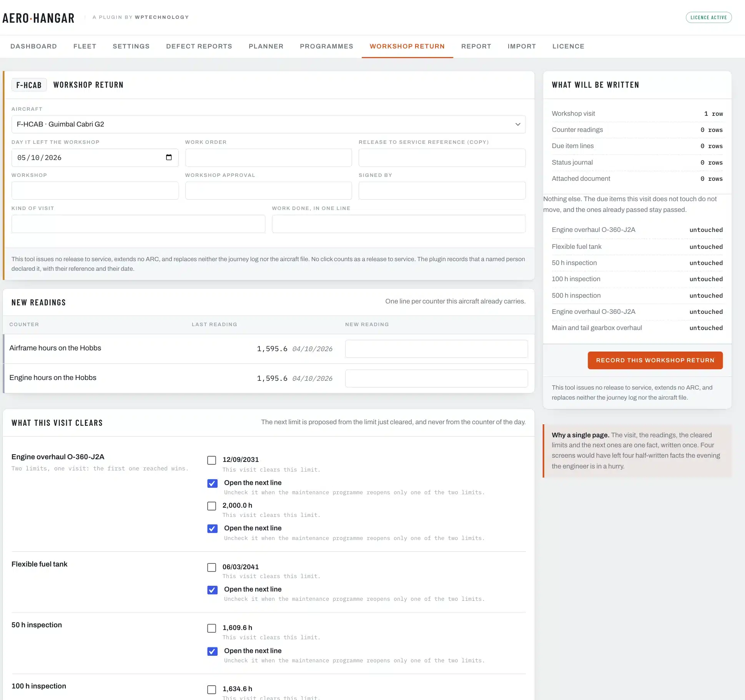Uncheck Open the next line for Flexible fuel tank
The height and width of the screenshot is (700, 745).
coord(212,590)
